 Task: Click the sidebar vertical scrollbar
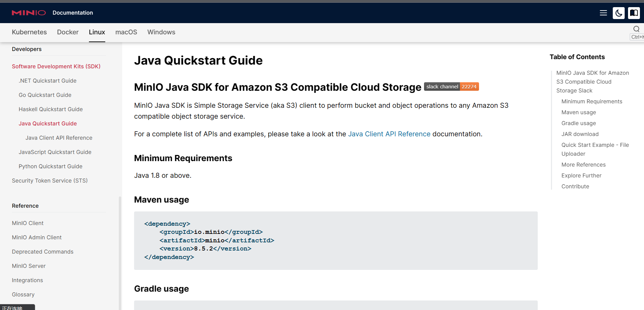click(x=120, y=252)
